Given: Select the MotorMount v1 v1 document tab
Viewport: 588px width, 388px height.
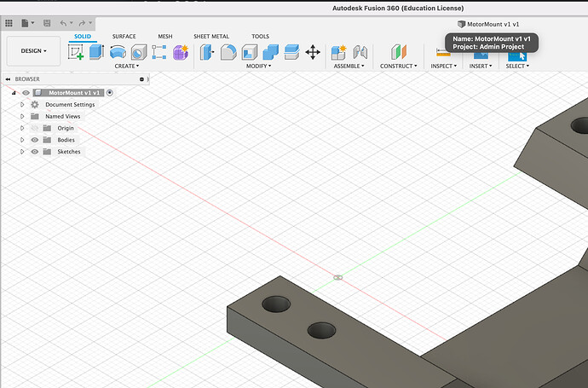Looking at the screenshot, I should (x=488, y=24).
